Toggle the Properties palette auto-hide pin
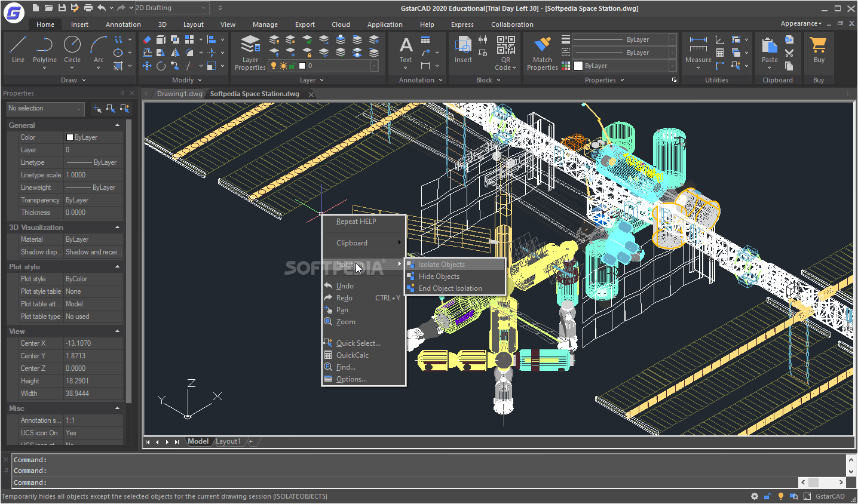 (x=122, y=93)
